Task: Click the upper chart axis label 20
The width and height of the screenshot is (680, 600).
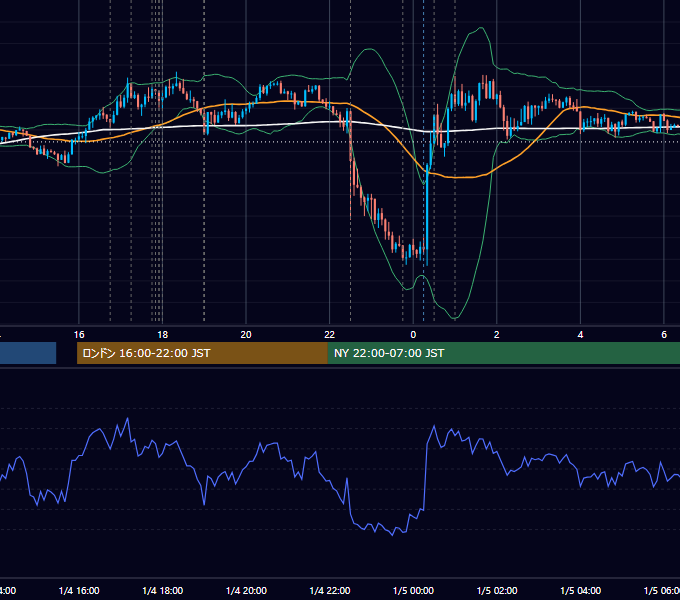Action: point(246,335)
